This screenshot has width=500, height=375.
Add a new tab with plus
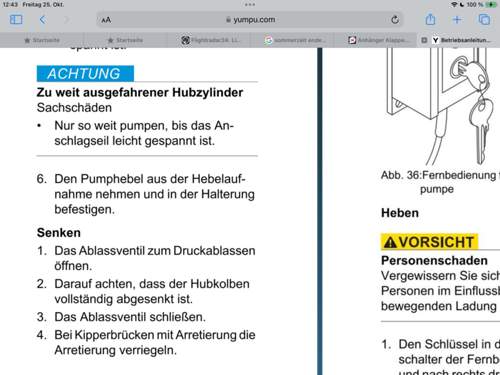[x=457, y=20]
